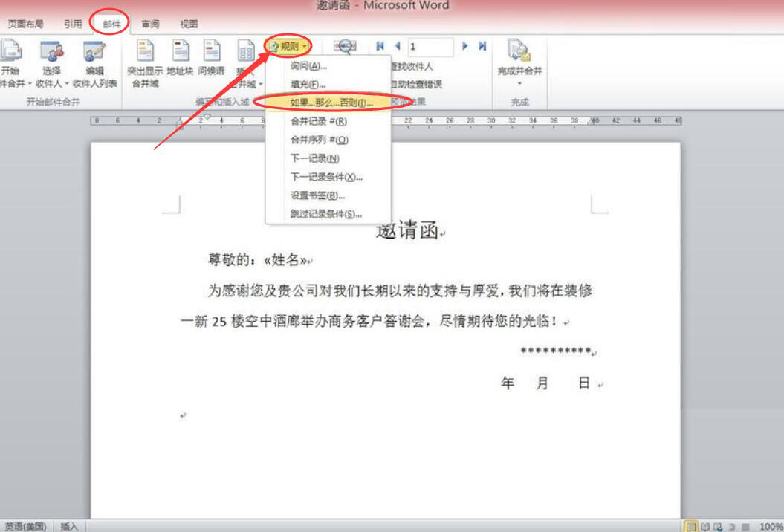Click the horizontal ruler above the page
The image size is (784, 532).
(x=386, y=121)
